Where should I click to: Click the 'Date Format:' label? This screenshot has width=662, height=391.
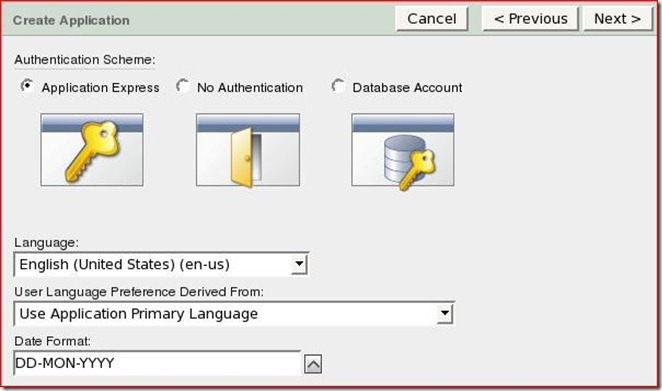52,341
